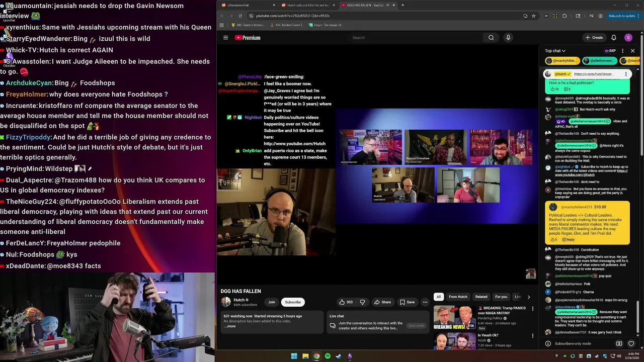Click the Subscribe button for Hutch
This screenshot has height=362, width=644.
293,302
